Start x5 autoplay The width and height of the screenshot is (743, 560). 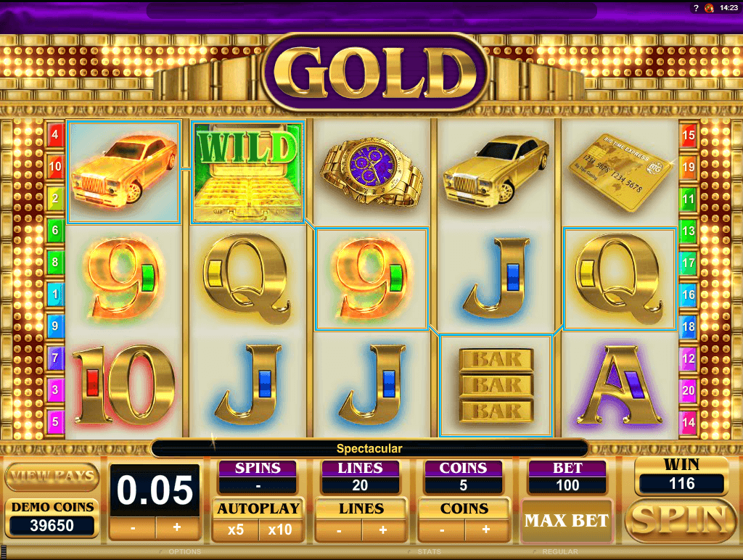coord(236,530)
